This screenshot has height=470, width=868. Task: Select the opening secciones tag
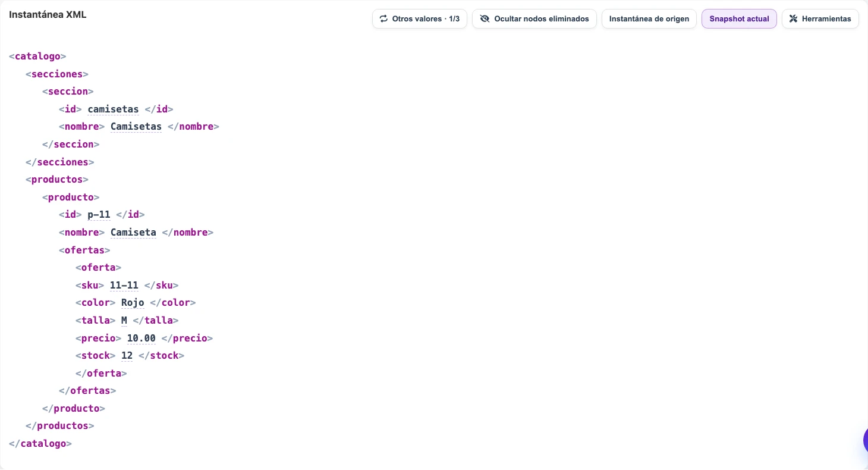tap(57, 74)
